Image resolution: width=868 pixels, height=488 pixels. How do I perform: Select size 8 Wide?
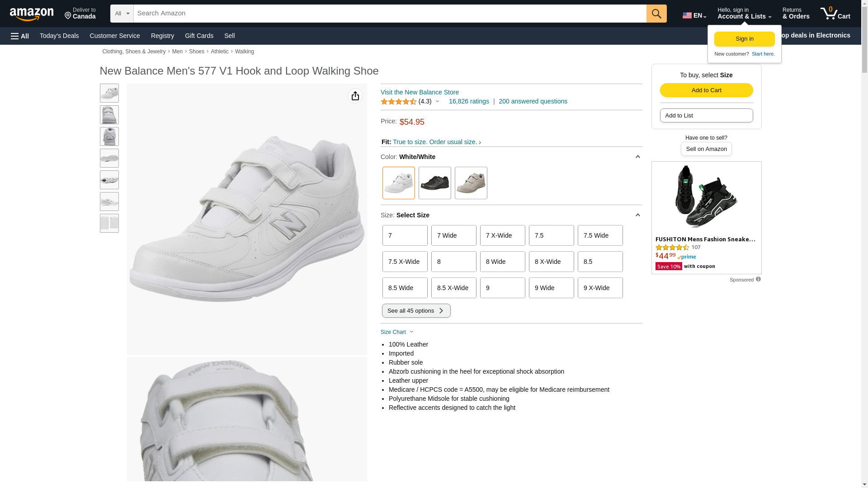click(x=502, y=262)
